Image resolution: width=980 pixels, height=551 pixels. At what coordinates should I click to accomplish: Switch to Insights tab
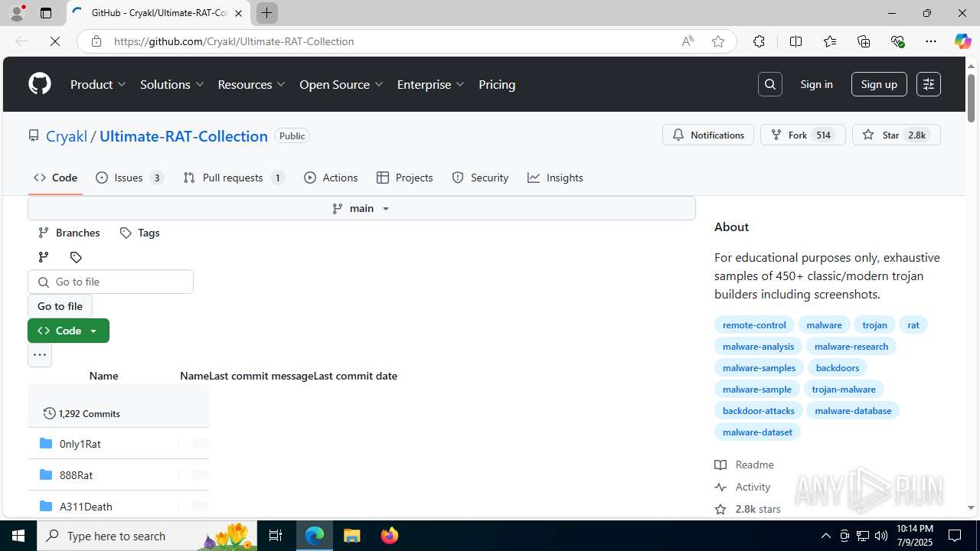(x=555, y=178)
